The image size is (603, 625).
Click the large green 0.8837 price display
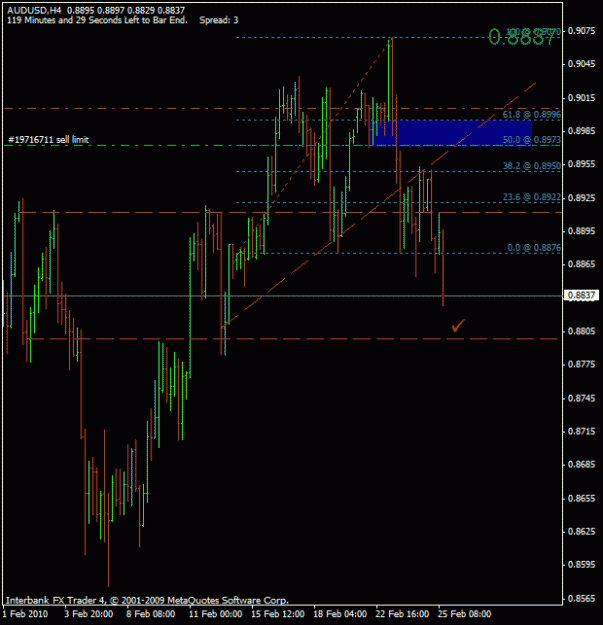pyautogui.click(x=521, y=38)
